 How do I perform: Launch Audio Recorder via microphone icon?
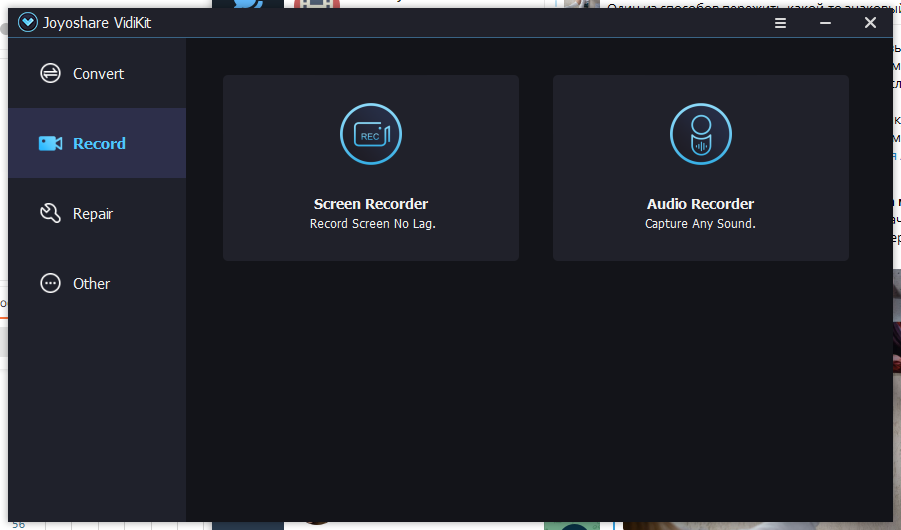tap(700, 134)
